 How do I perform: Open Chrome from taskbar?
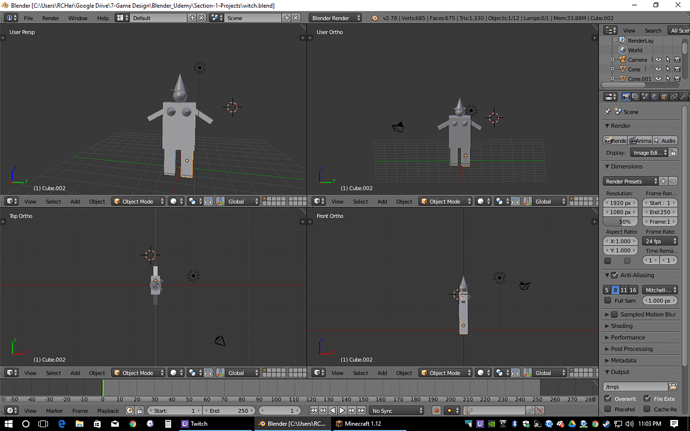132,424
